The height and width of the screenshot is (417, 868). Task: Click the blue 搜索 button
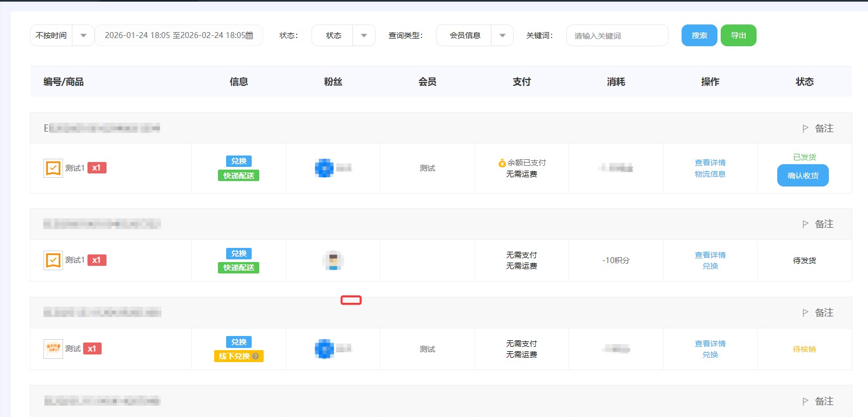[x=700, y=35]
